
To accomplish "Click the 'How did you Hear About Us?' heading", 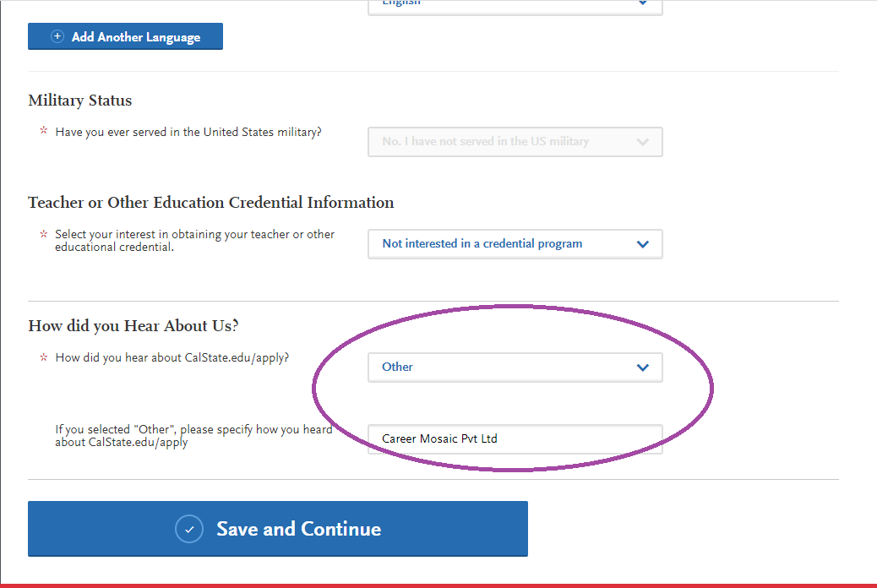I will pyautogui.click(x=133, y=325).
